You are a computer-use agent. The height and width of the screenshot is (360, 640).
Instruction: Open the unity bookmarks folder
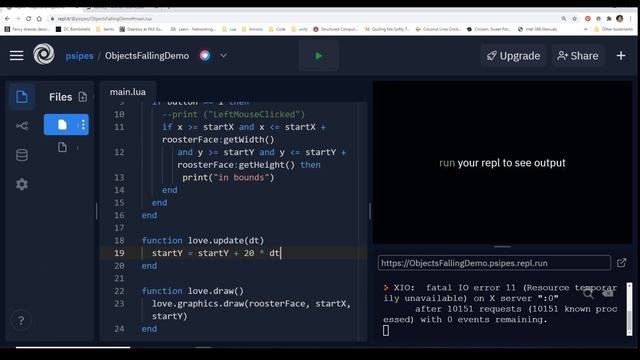coord(300,29)
